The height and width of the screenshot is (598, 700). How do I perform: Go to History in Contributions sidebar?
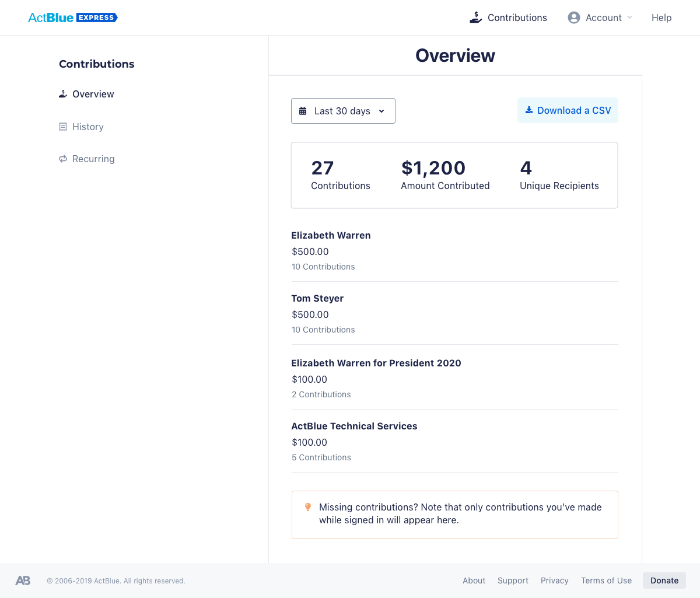pos(88,127)
